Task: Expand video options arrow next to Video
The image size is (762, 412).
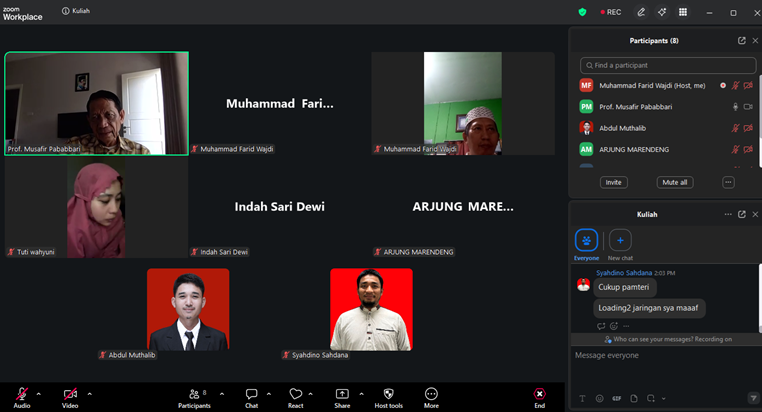Action: pos(89,394)
